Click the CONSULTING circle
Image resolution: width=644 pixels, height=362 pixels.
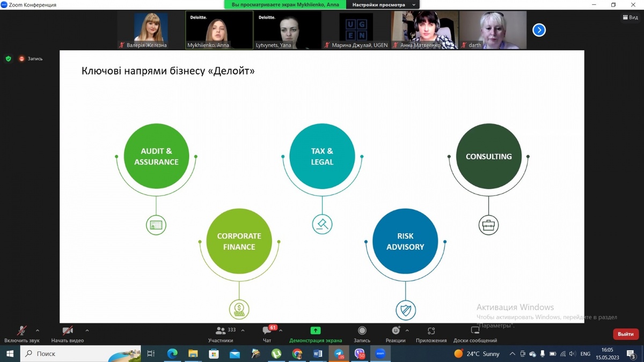tap(488, 156)
